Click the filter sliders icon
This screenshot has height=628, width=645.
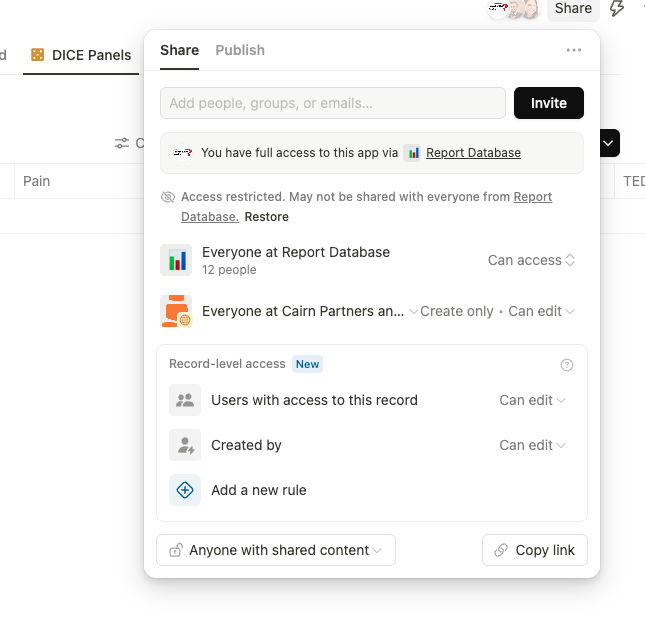point(122,143)
